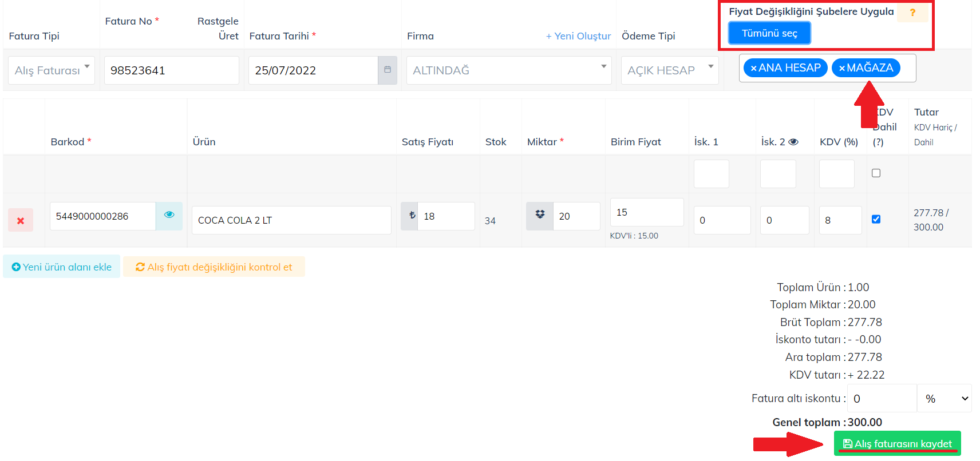980x461 pixels.
Task: Click the product name field COCA COLA 2 LT
Action: (291, 220)
